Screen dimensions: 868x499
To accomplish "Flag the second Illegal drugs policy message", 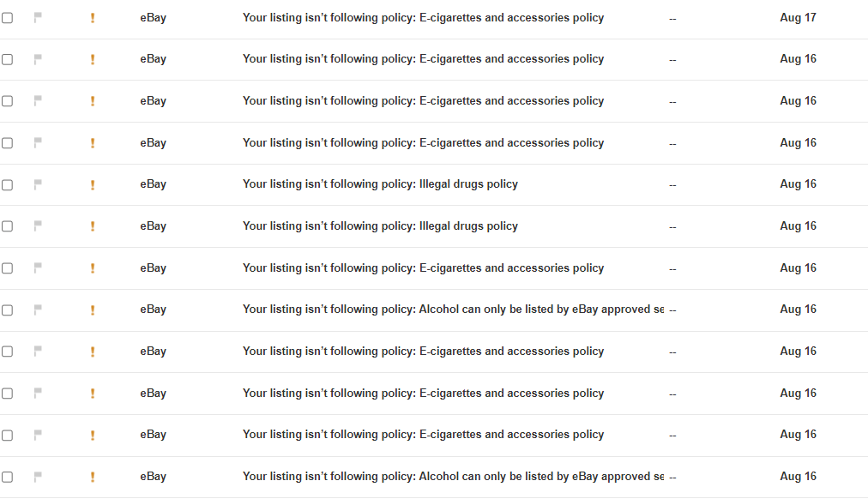I will point(38,225).
